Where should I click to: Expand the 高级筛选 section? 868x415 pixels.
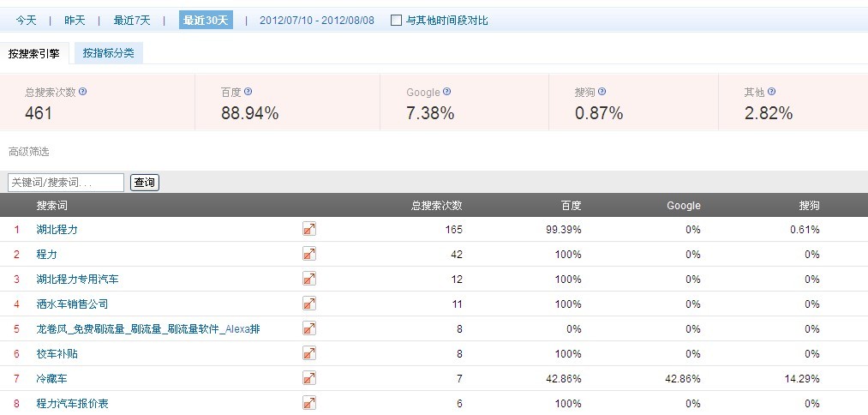pyautogui.click(x=29, y=152)
